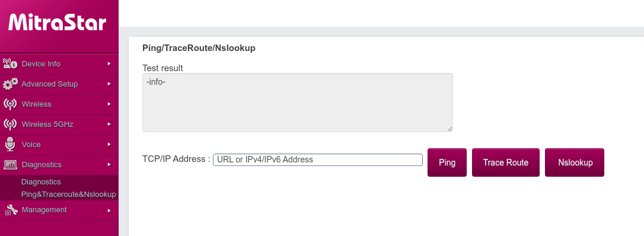Click the Wireless antenna icon
This screenshot has height=236, width=644.
[10, 104]
